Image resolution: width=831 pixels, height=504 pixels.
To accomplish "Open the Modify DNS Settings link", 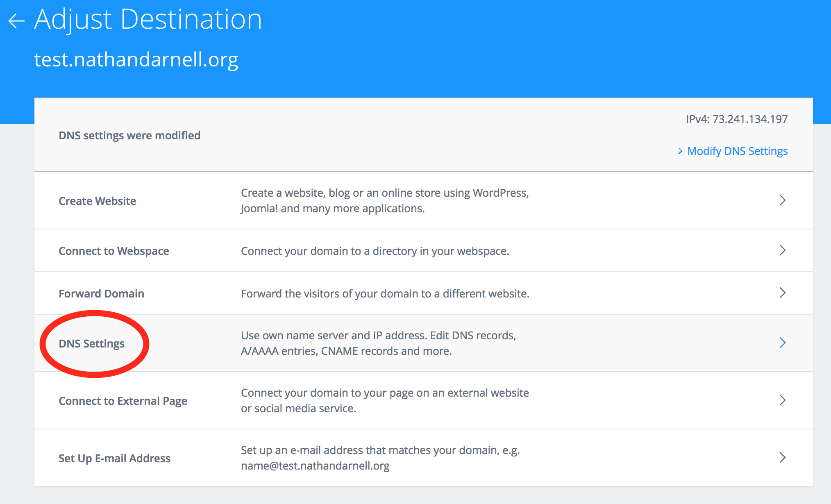I will tap(737, 151).
